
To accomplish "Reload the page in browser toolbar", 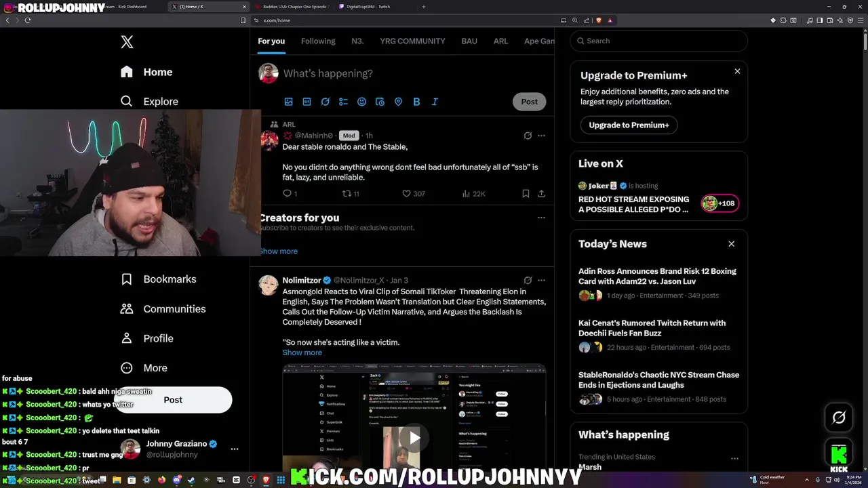I will point(28,20).
